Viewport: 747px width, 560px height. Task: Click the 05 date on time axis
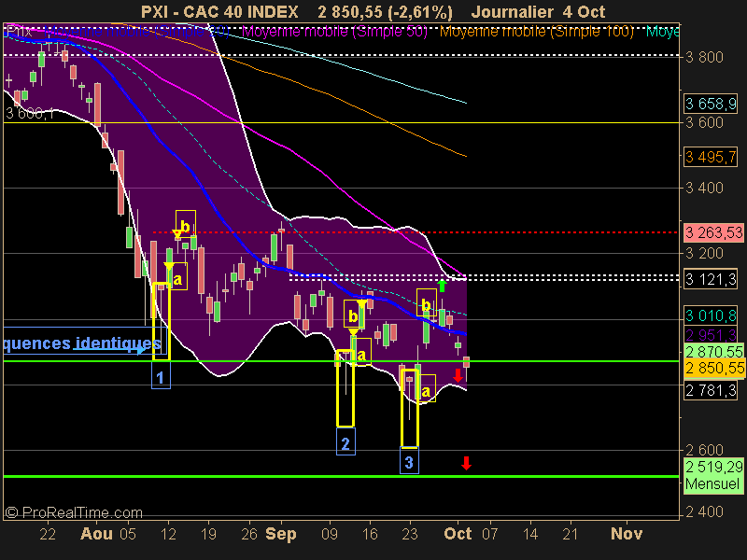pyautogui.click(x=128, y=534)
